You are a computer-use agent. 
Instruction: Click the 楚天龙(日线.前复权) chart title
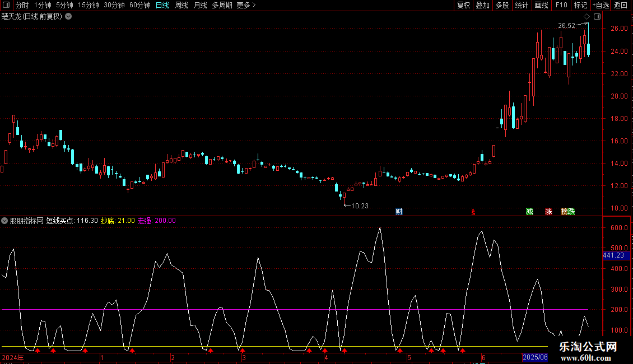(32, 17)
